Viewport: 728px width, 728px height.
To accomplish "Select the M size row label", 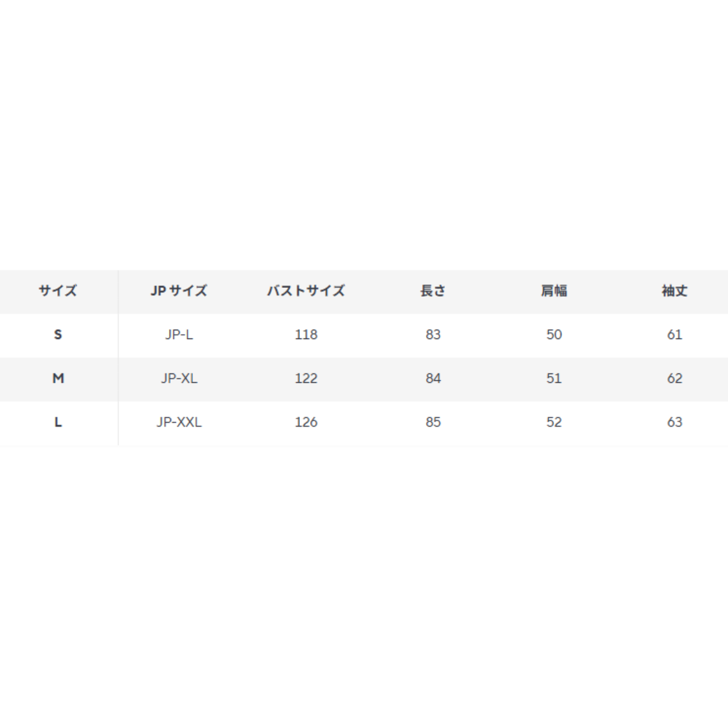I will 58,378.
